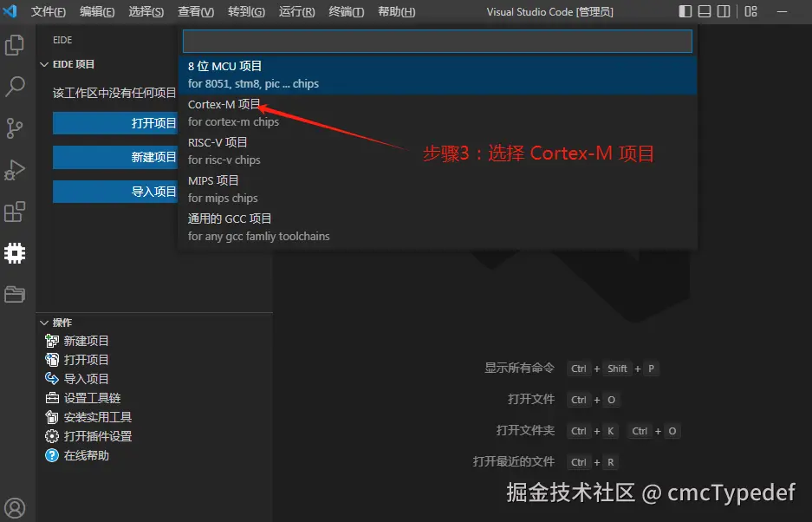Click import project icon in operations list
Viewport: 812px width, 522px height.
pyautogui.click(x=52, y=378)
